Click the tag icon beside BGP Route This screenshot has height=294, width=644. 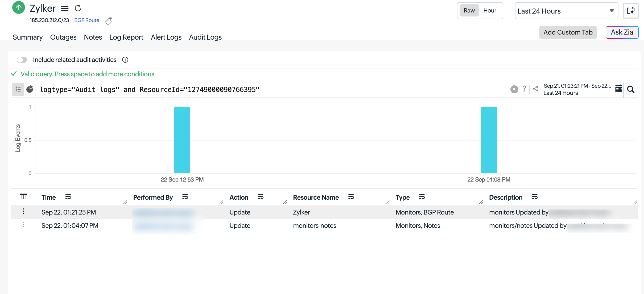click(109, 21)
